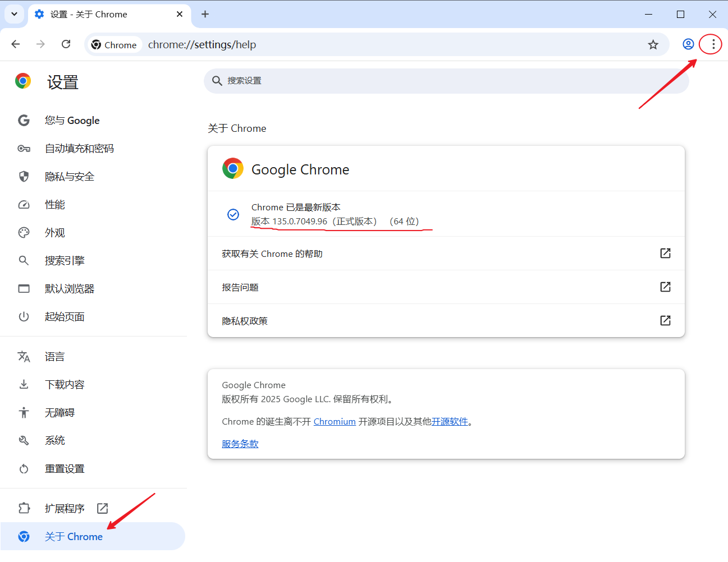Image resolution: width=728 pixels, height=562 pixels.
Task: Open 无障碍 settings label
Action: click(x=59, y=413)
